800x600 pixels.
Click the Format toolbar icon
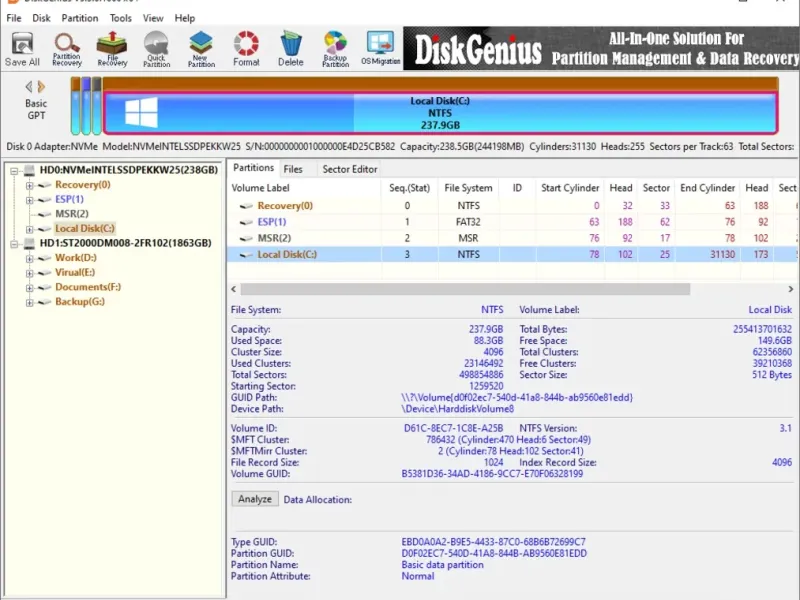[x=246, y=48]
